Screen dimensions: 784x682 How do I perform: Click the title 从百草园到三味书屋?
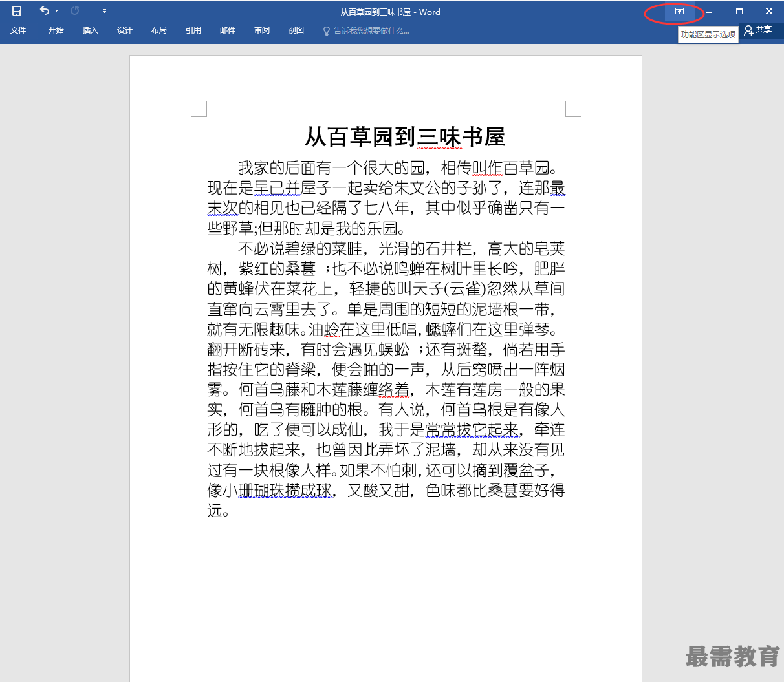tap(405, 137)
